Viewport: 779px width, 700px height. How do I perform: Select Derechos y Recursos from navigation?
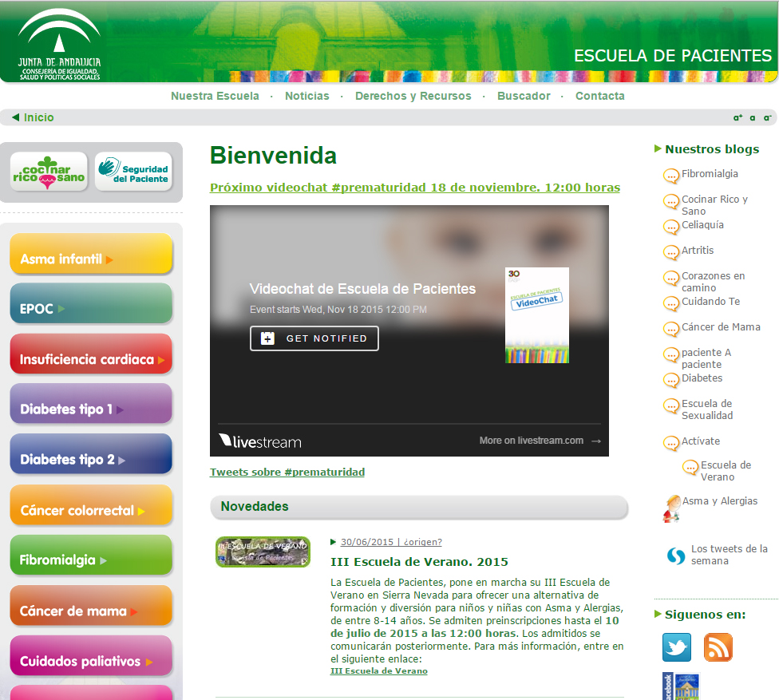pyautogui.click(x=413, y=96)
